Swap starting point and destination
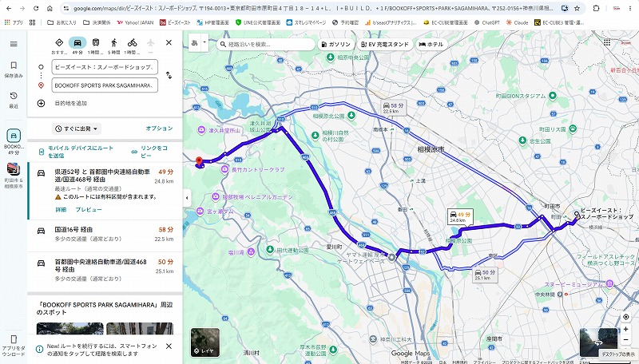Viewport: 639px width, 364px height. coord(169,75)
